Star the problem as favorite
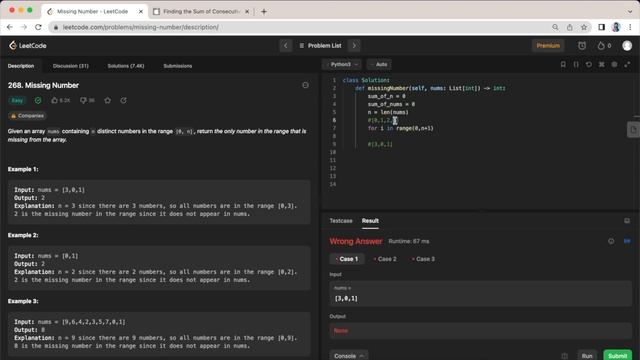This screenshot has height=360, width=640. coord(107,100)
